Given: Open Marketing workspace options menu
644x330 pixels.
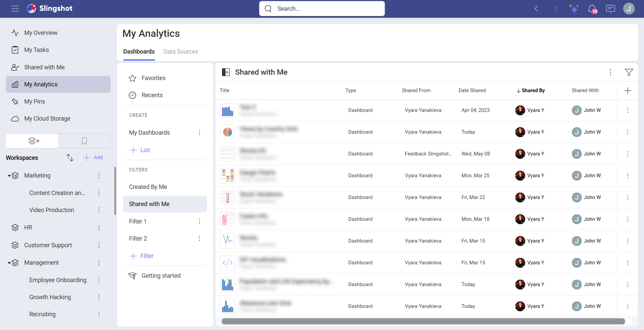Looking at the screenshot, I should coord(99,176).
